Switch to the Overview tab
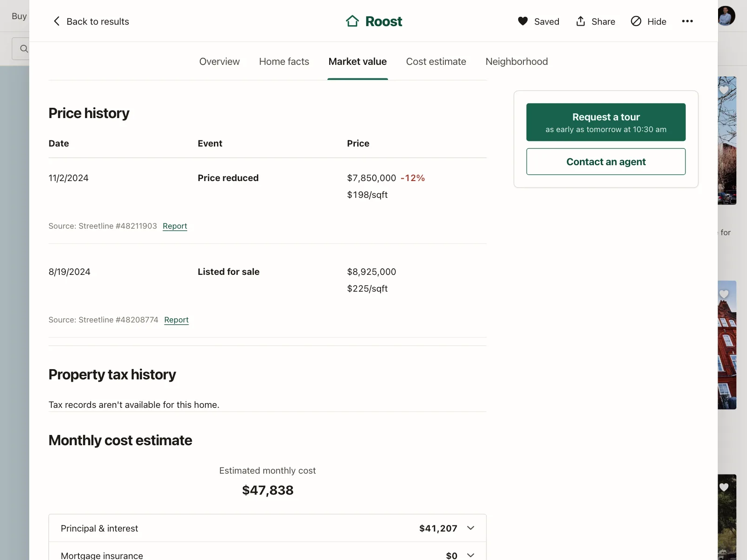Viewport: 747px width, 560px height. point(219,62)
